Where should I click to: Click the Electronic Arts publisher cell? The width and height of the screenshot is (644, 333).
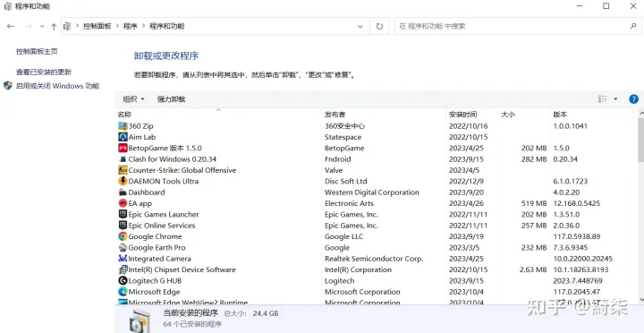pyautogui.click(x=349, y=203)
